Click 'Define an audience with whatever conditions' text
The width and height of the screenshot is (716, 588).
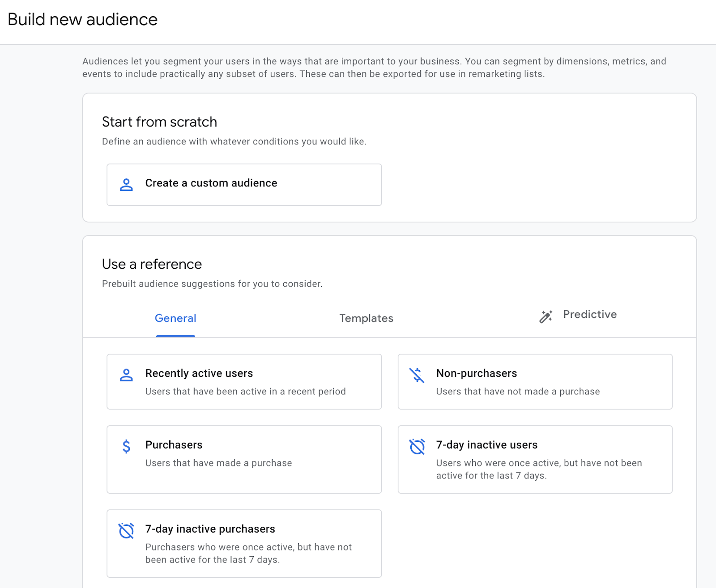(234, 142)
